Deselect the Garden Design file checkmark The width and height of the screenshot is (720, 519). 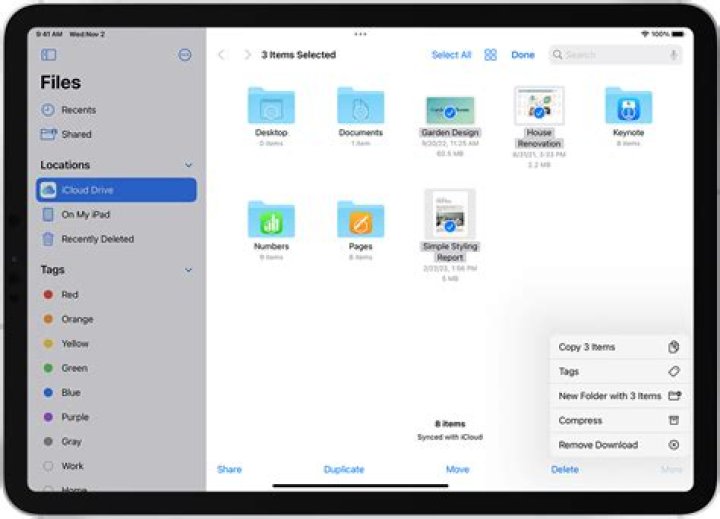tap(450, 112)
